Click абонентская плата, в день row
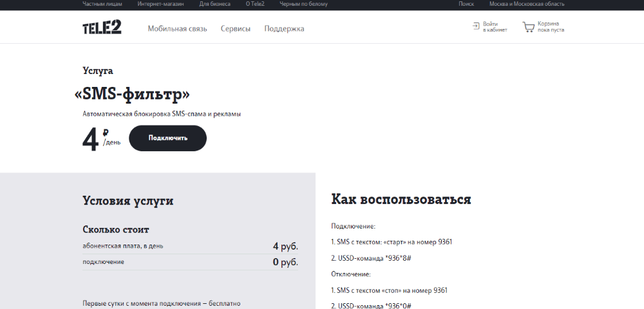This screenshot has width=644, height=309. [190, 246]
